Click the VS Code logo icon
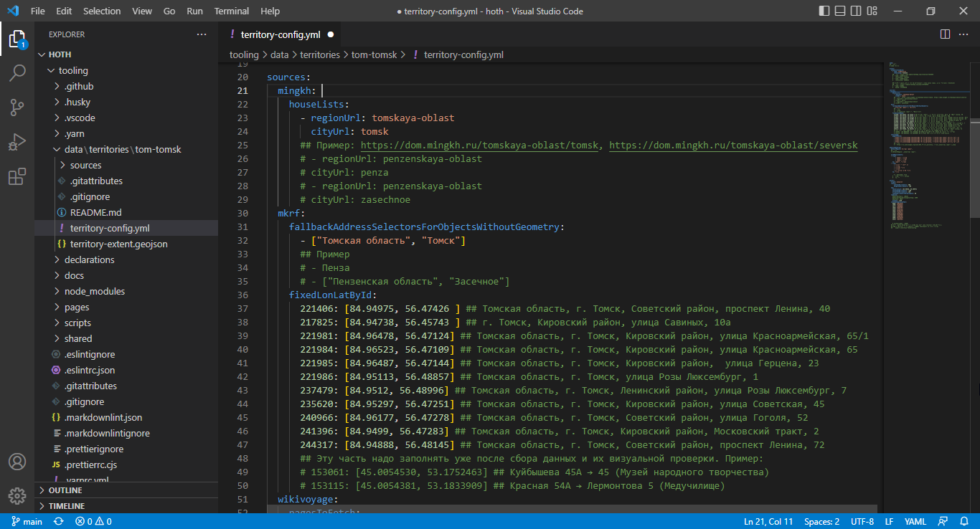This screenshot has height=529, width=980. [12, 11]
